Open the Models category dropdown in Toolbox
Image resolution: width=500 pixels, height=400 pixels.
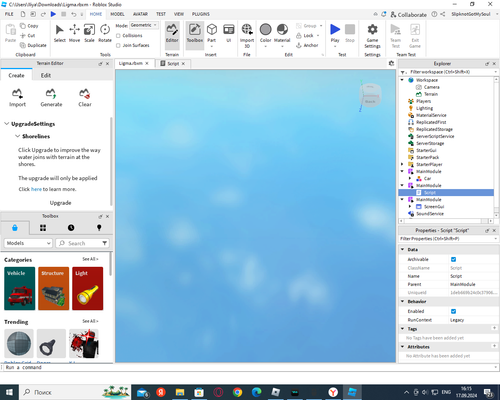(28, 243)
